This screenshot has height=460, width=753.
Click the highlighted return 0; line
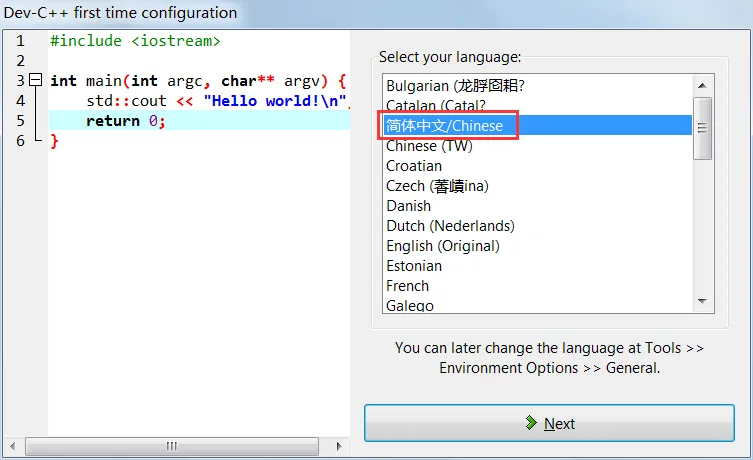[199, 121]
